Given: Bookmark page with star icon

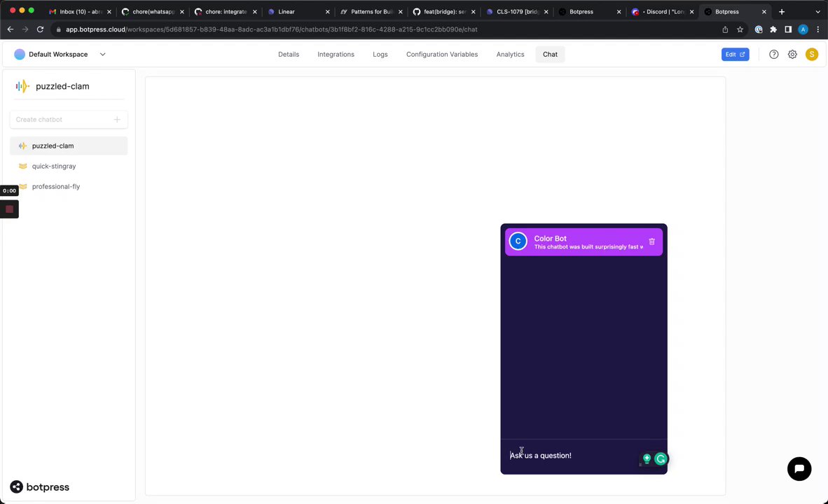Looking at the screenshot, I should (740, 29).
